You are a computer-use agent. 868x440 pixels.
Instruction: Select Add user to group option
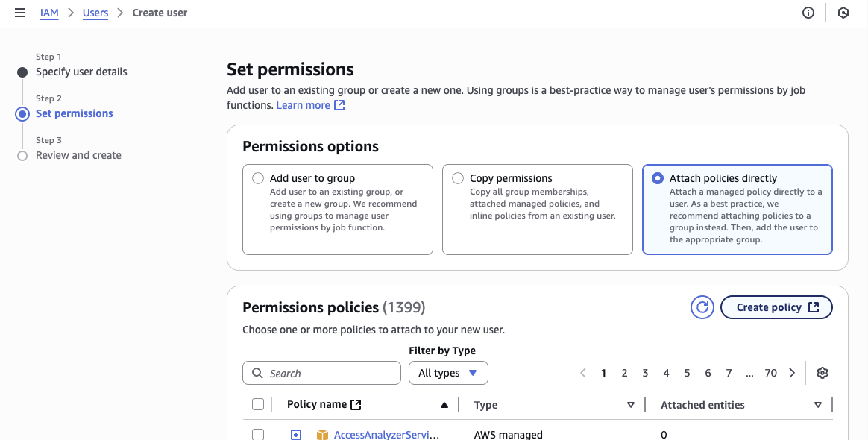click(x=258, y=178)
